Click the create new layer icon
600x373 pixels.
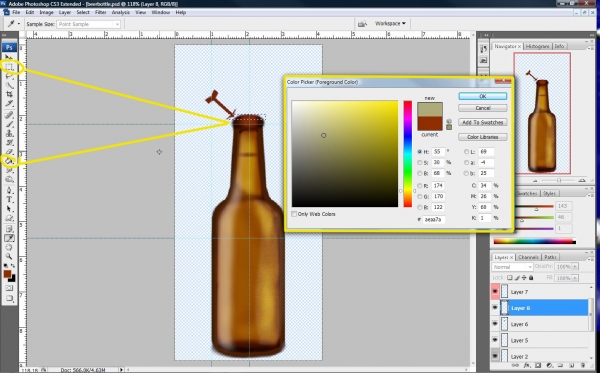coord(572,366)
